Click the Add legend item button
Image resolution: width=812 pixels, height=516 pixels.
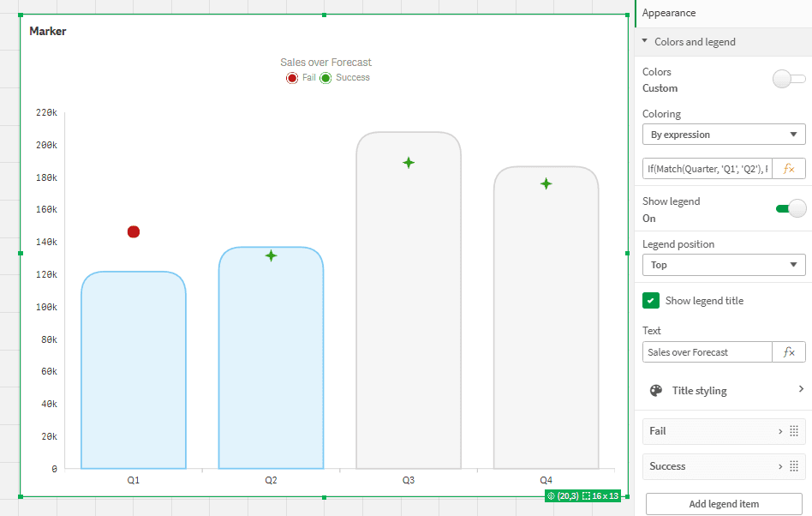click(x=724, y=504)
